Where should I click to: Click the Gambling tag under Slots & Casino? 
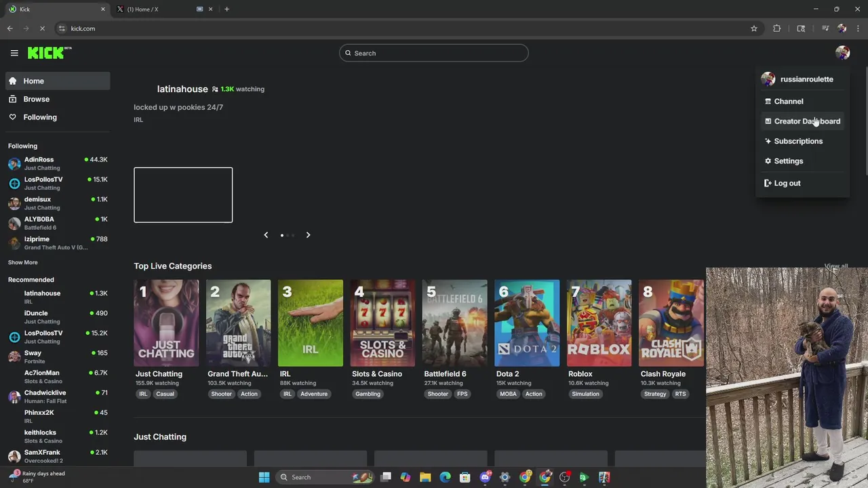[x=368, y=394]
